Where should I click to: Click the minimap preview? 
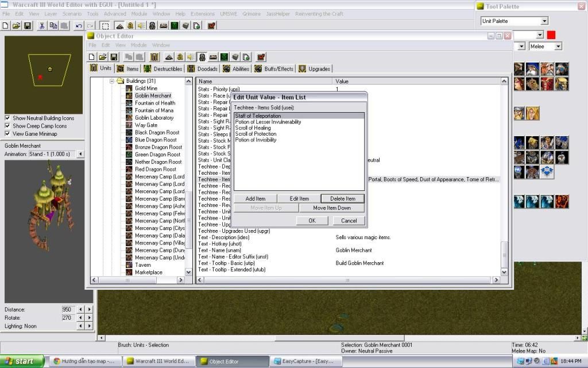44,75
